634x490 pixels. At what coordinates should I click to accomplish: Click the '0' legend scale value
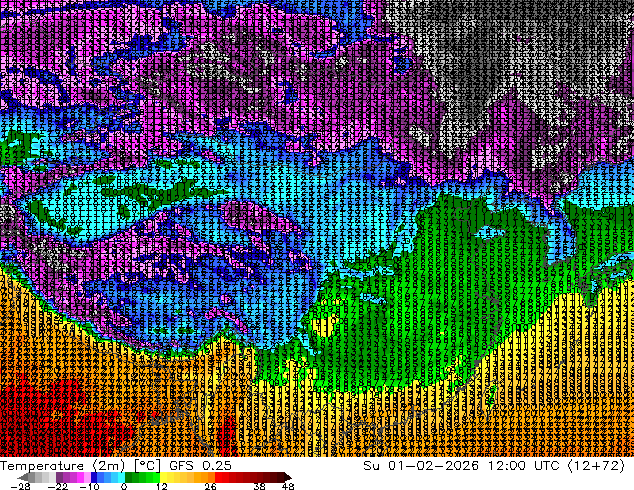124,486
